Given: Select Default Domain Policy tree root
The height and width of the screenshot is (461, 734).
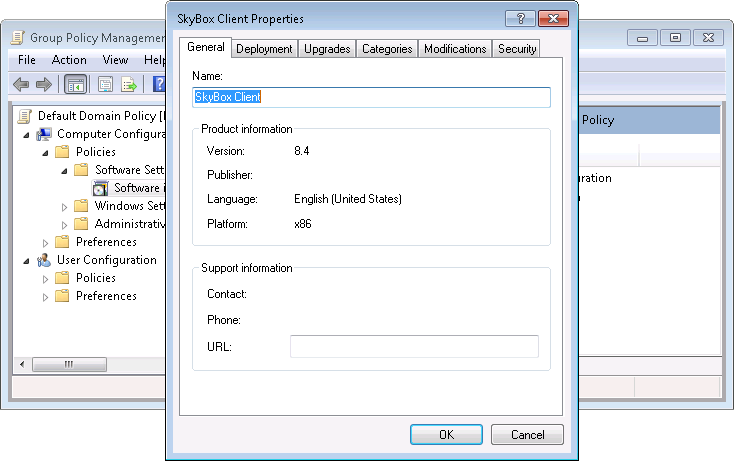Looking at the screenshot, I should [101, 116].
